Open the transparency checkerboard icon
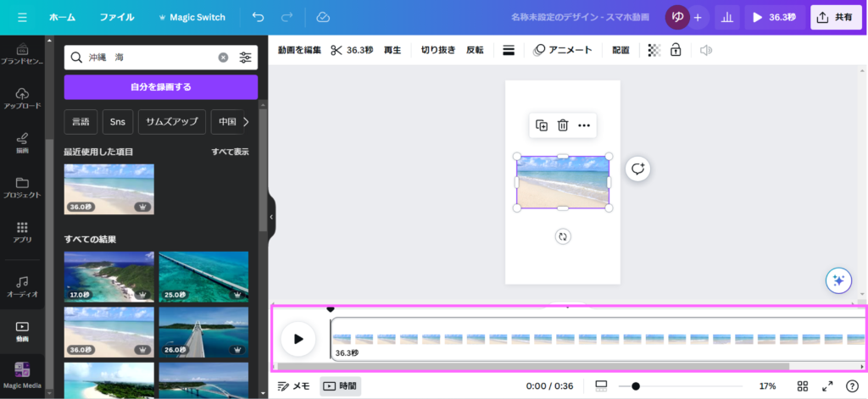 (x=654, y=50)
